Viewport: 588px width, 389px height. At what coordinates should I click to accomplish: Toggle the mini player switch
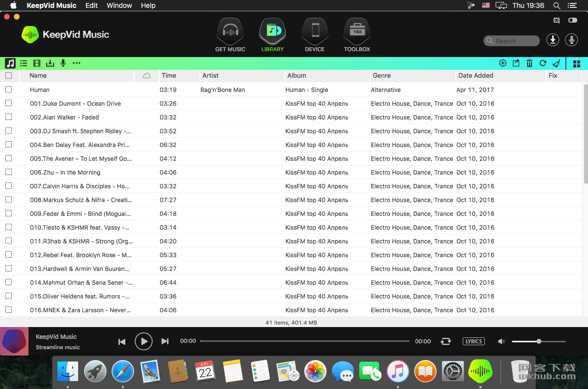(x=573, y=20)
